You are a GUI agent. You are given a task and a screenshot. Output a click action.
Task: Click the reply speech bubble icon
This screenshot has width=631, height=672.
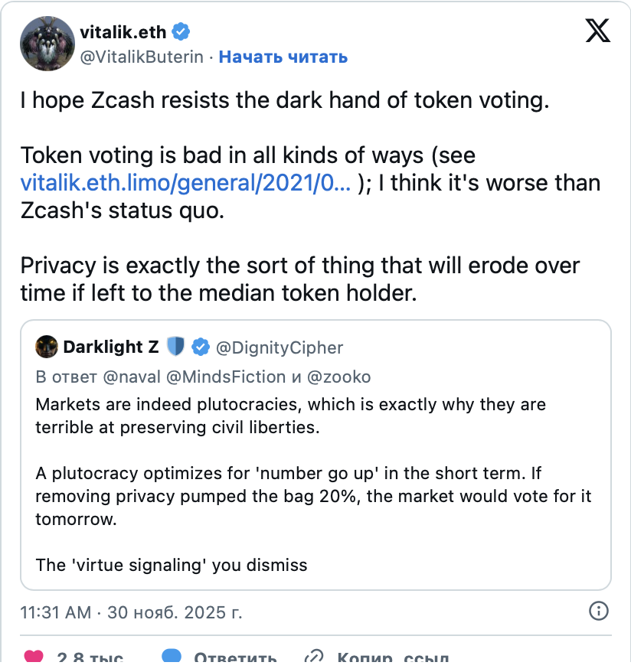point(172,658)
